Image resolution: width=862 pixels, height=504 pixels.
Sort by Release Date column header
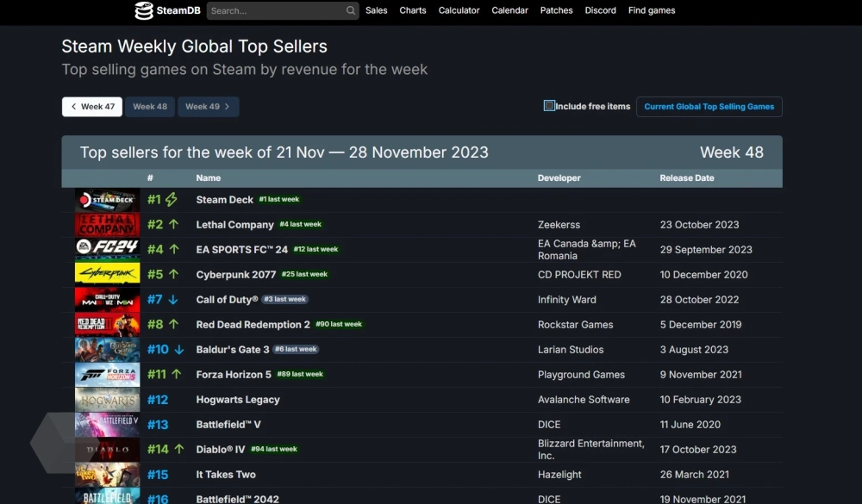click(x=687, y=178)
